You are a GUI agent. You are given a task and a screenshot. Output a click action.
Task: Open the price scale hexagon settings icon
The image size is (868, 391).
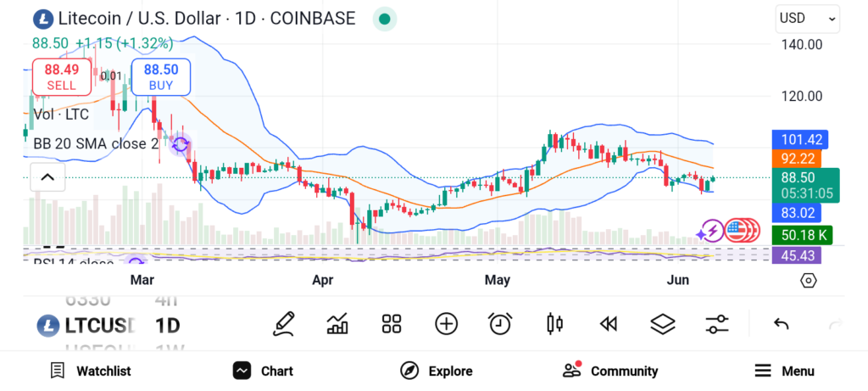click(x=808, y=280)
